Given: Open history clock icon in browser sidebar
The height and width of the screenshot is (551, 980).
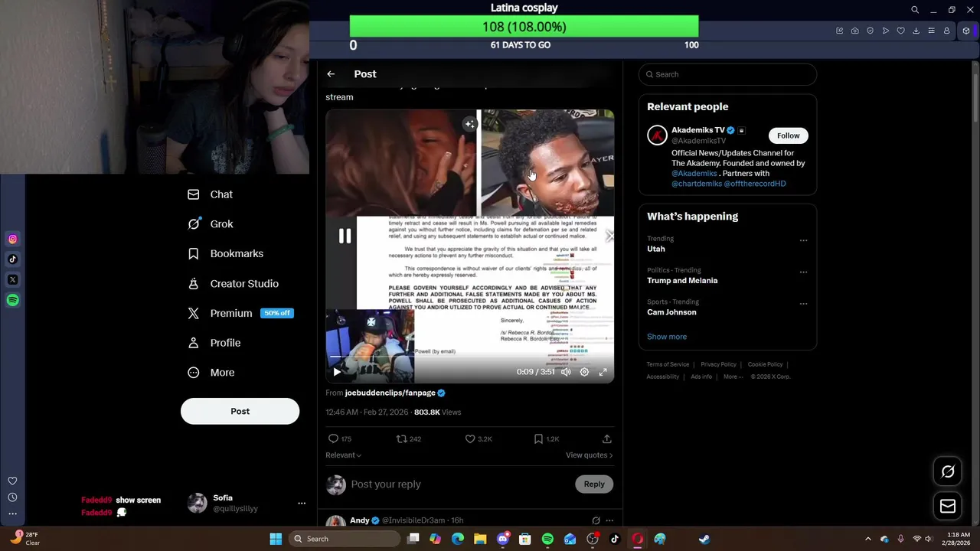Looking at the screenshot, I should pos(12,497).
